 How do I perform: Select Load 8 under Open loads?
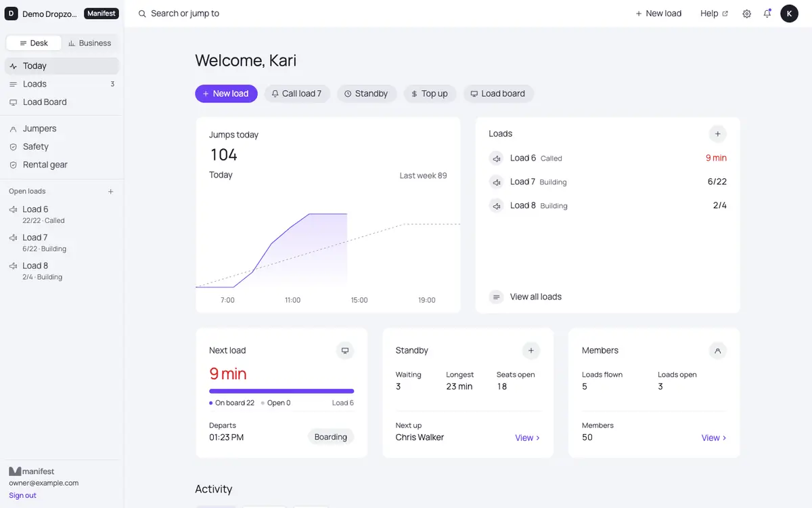[62, 271]
